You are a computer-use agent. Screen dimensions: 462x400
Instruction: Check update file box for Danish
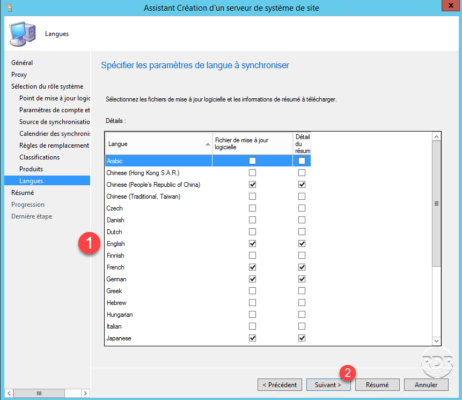[x=252, y=220]
